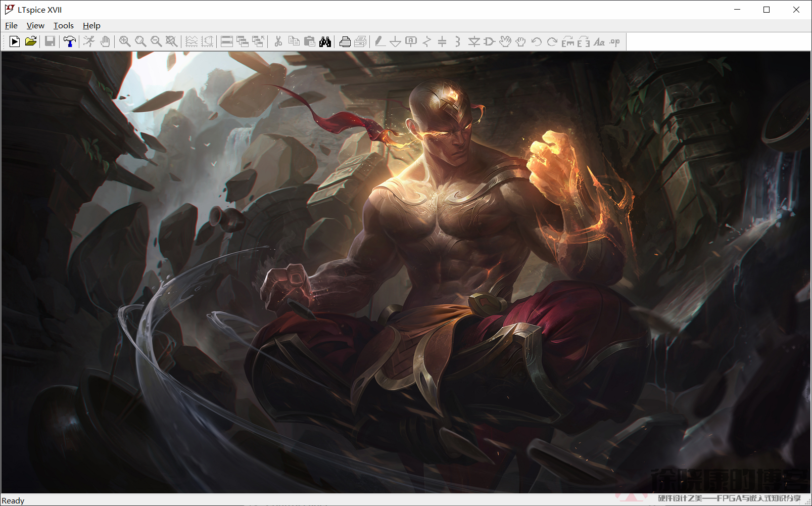Open a file with the folder icon

click(30, 41)
